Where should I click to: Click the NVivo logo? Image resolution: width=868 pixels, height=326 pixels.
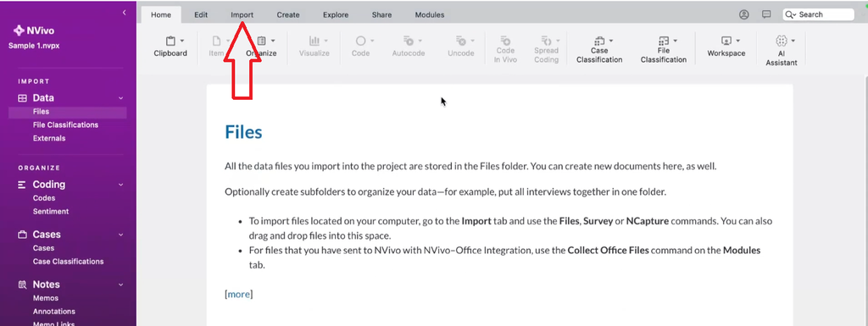click(x=19, y=31)
